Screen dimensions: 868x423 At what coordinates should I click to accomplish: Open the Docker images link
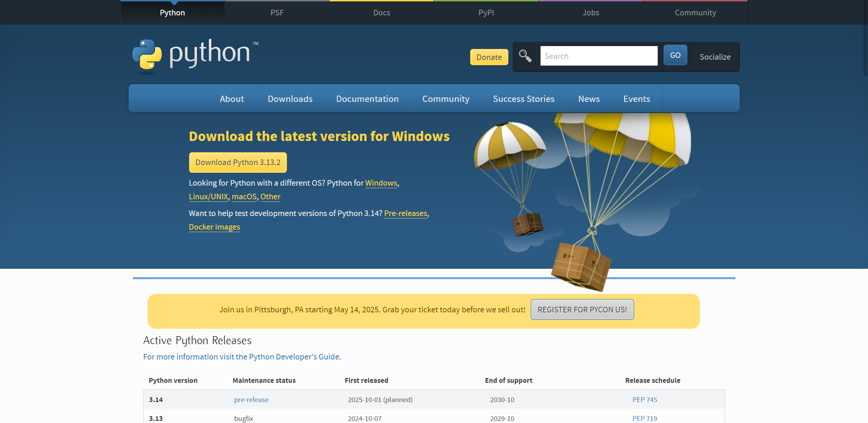coord(214,227)
